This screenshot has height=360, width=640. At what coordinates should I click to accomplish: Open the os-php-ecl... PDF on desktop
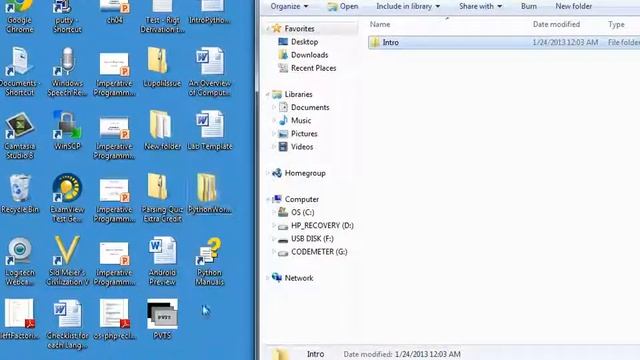tap(115, 320)
